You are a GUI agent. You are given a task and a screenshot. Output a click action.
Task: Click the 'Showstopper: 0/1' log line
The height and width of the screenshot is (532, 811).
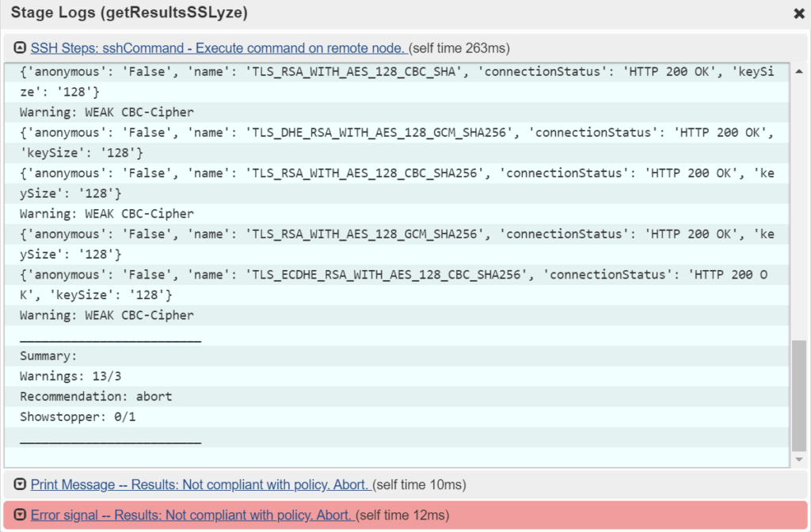[78, 416]
